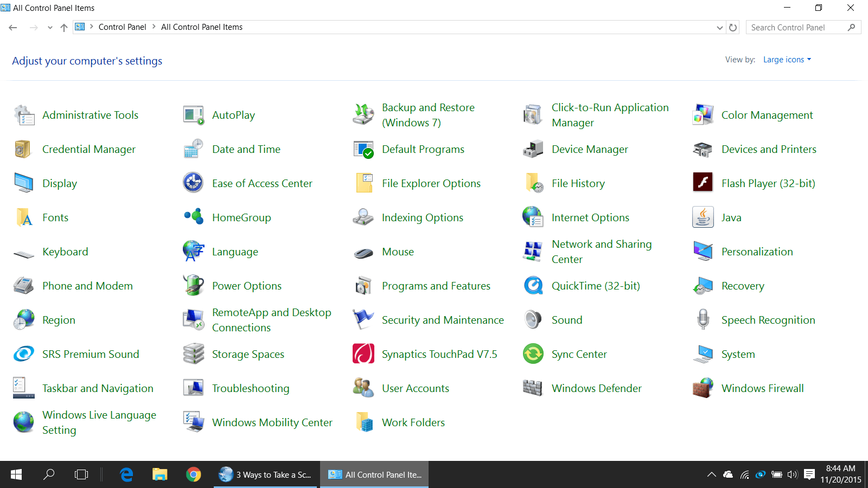This screenshot has height=488, width=868.
Task: Open the Recovery link
Action: pyautogui.click(x=743, y=286)
